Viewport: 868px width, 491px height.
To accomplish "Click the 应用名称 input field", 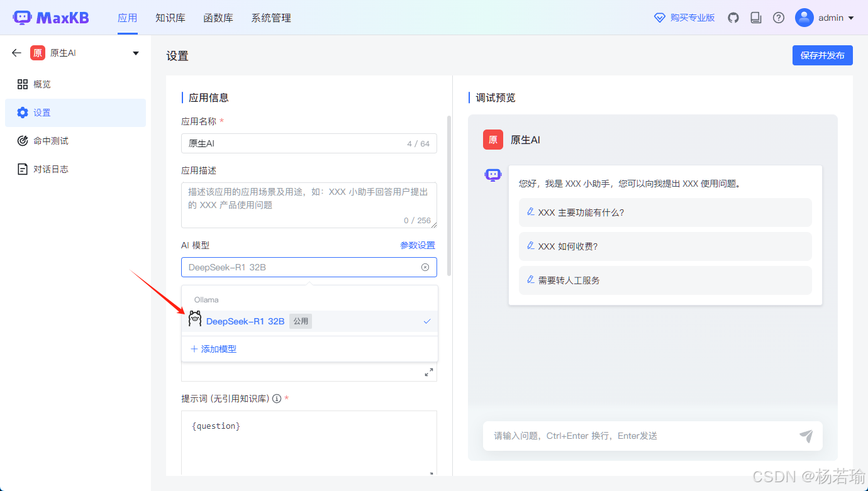I will (309, 143).
